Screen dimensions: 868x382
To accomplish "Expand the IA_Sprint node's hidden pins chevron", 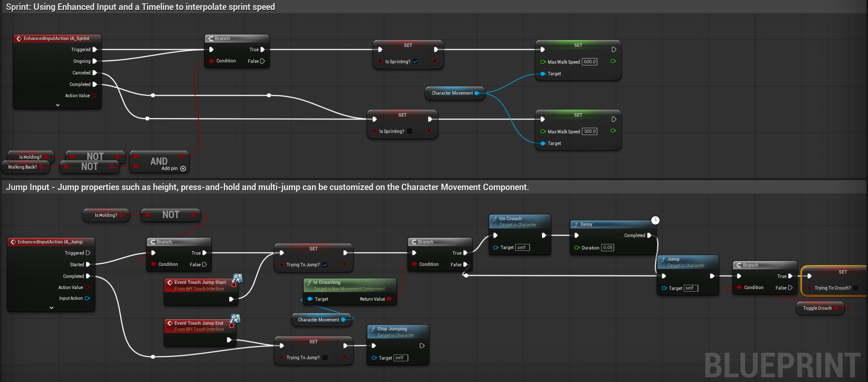I will click(58, 105).
